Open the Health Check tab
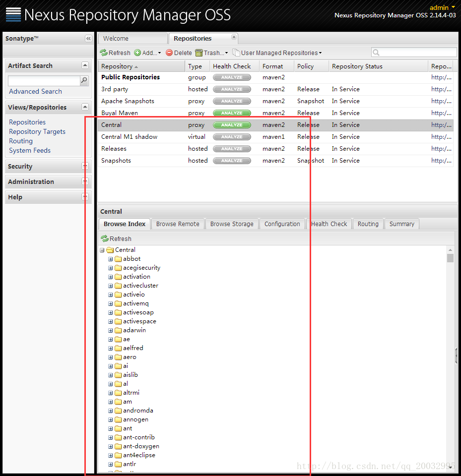This screenshot has width=461, height=476. [329, 224]
